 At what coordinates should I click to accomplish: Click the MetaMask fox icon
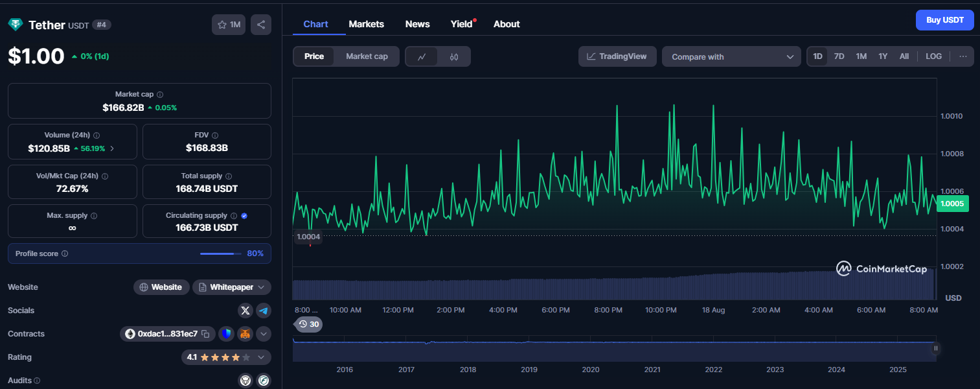click(x=245, y=334)
